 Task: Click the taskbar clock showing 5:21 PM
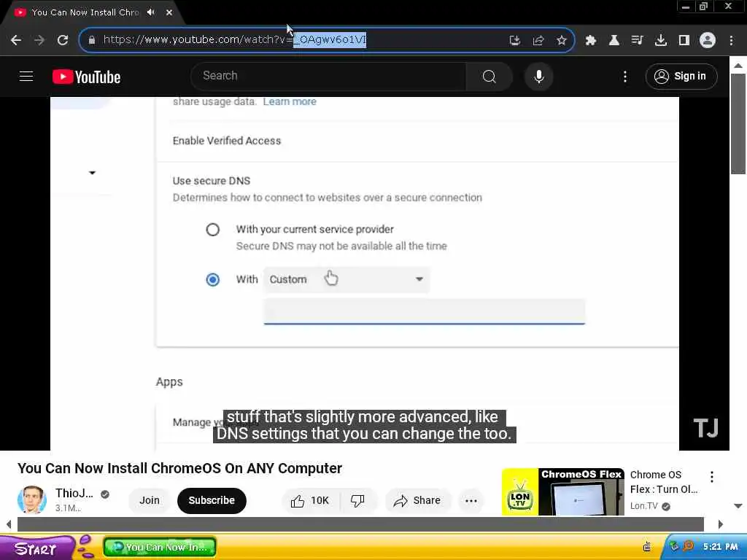click(720, 547)
